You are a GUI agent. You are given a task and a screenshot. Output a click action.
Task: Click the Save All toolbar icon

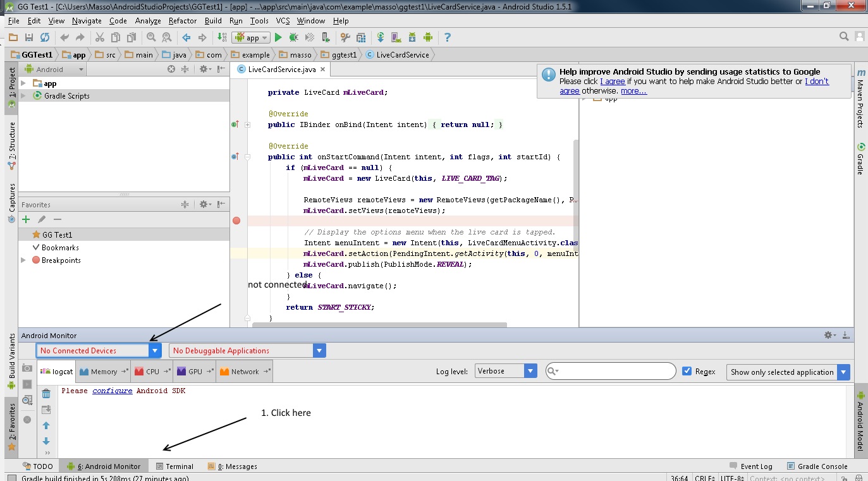(29, 38)
